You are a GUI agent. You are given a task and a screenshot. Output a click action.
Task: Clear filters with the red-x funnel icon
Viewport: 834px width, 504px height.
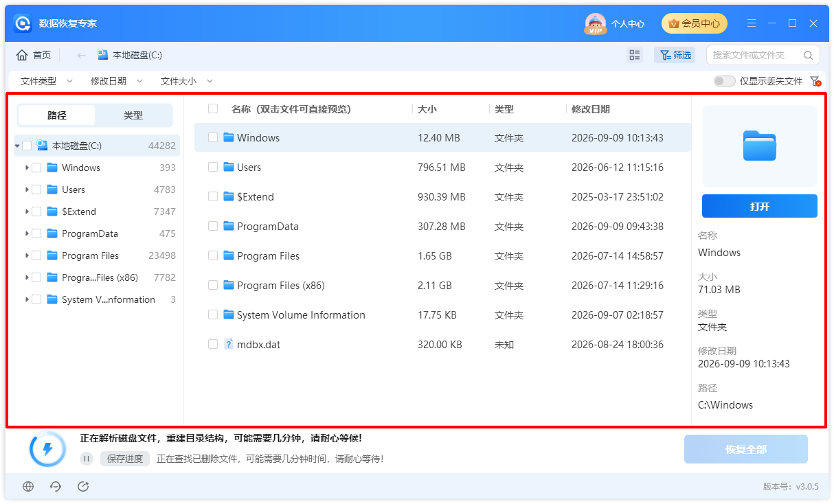point(815,81)
